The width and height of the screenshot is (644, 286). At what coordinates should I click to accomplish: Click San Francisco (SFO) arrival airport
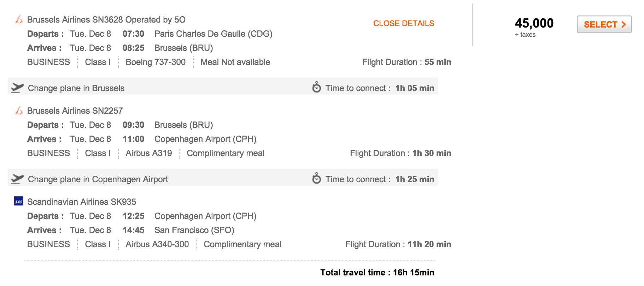[x=194, y=230]
